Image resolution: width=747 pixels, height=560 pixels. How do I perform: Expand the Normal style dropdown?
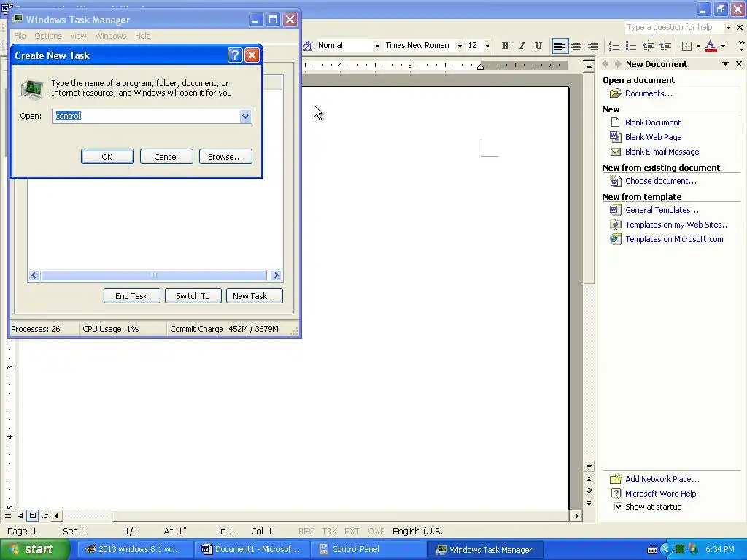(377, 46)
